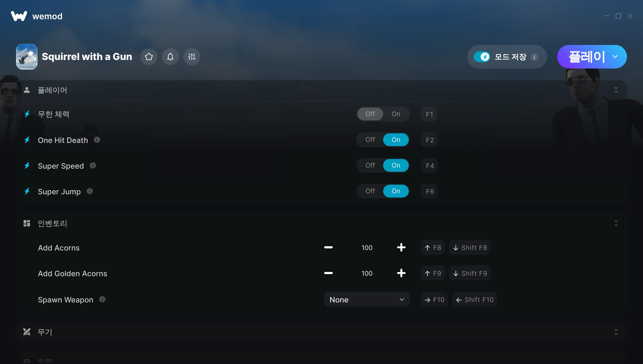Click the info icon next to Spawn Weapon
The width and height of the screenshot is (643, 364).
pyautogui.click(x=102, y=299)
